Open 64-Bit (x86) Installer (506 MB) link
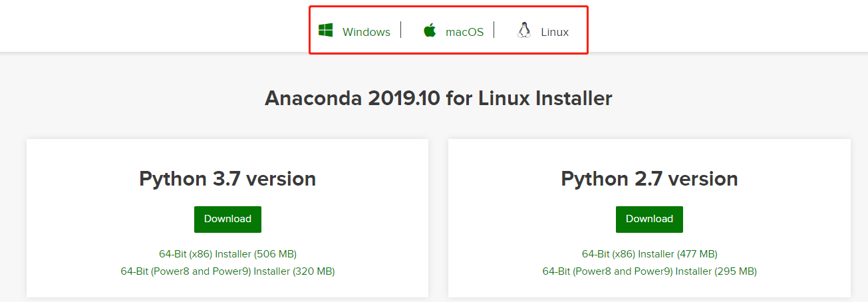 coord(227,254)
